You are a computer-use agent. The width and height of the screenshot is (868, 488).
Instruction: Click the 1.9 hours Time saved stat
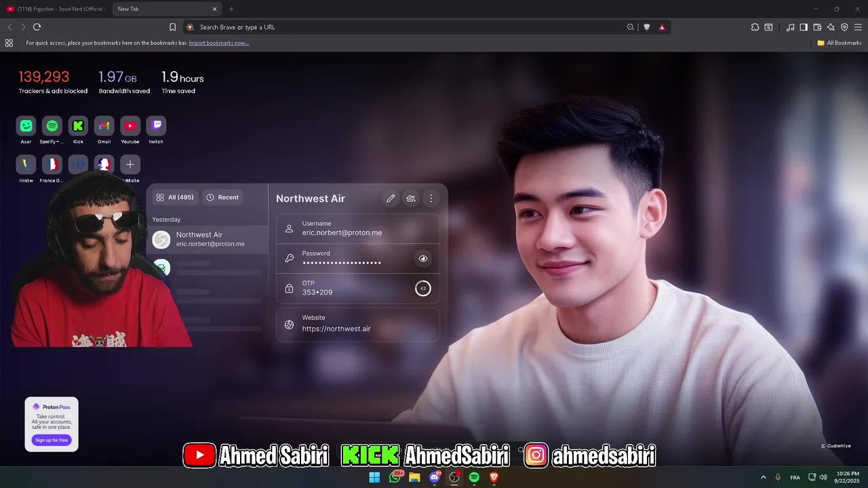182,82
